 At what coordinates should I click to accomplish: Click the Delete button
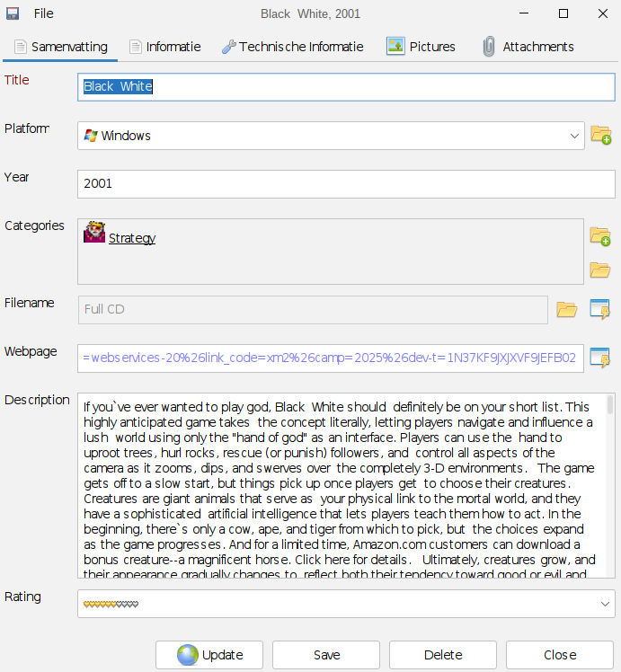pos(443,655)
